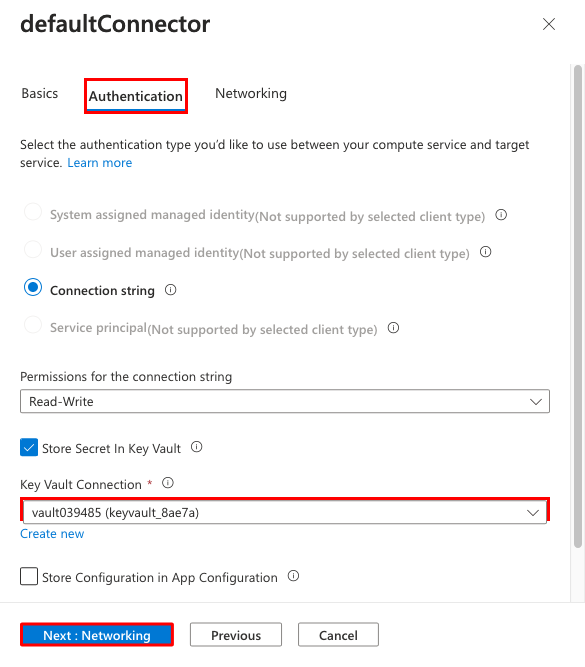This screenshot has width=585, height=667.
Task: Open the Key Vault Connection dropdown
Action: click(285, 512)
